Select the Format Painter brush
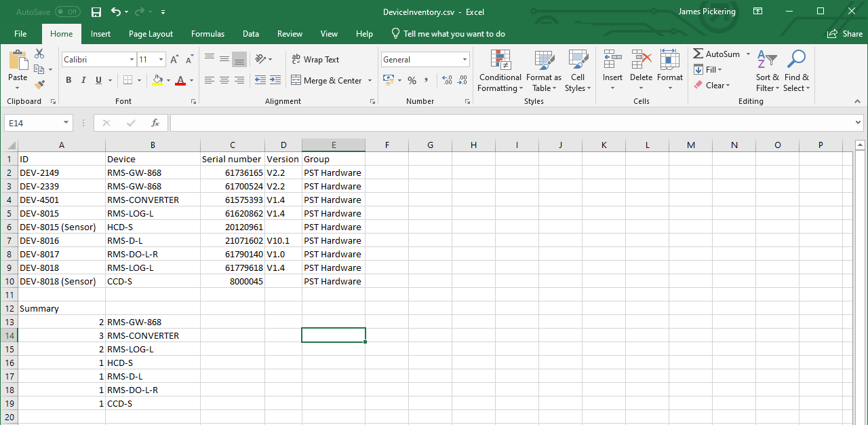Image resolution: width=868 pixels, height=425 pixels. coord(39,85)
